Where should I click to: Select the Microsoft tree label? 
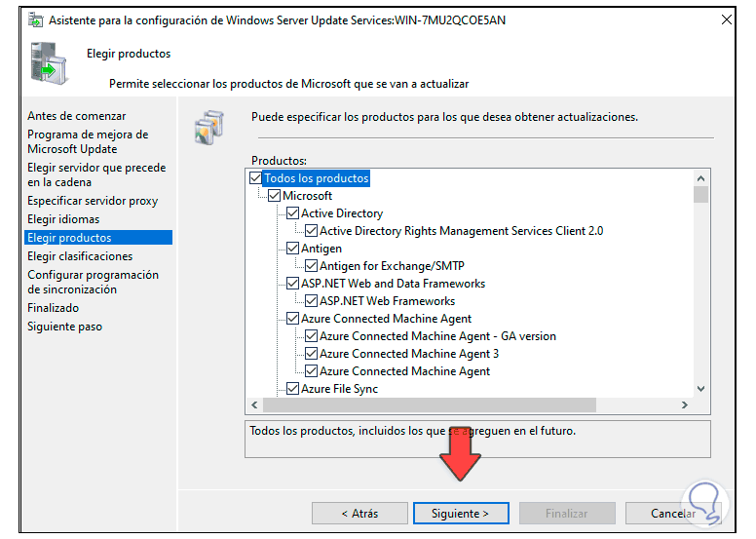[x=307, y=196]
